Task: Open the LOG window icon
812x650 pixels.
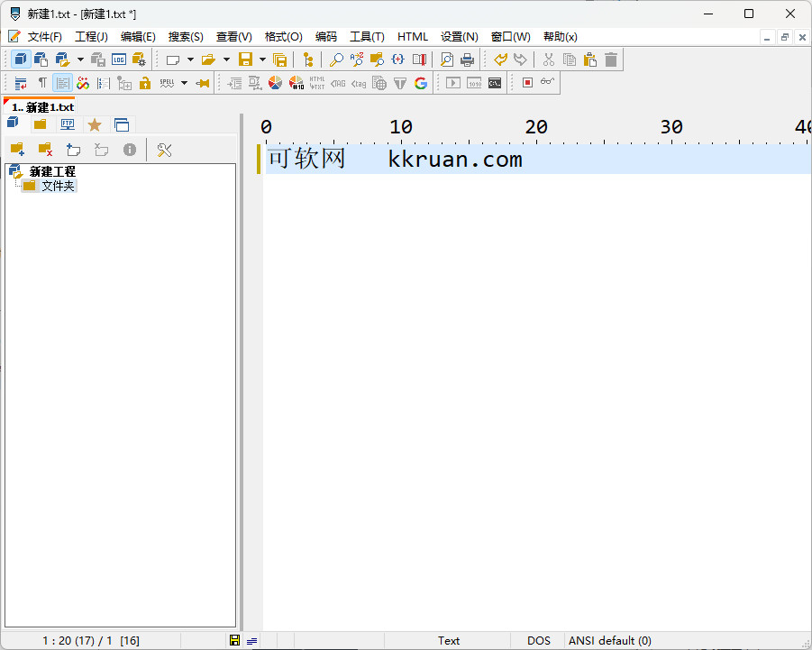Action: (x=119, y=60)
